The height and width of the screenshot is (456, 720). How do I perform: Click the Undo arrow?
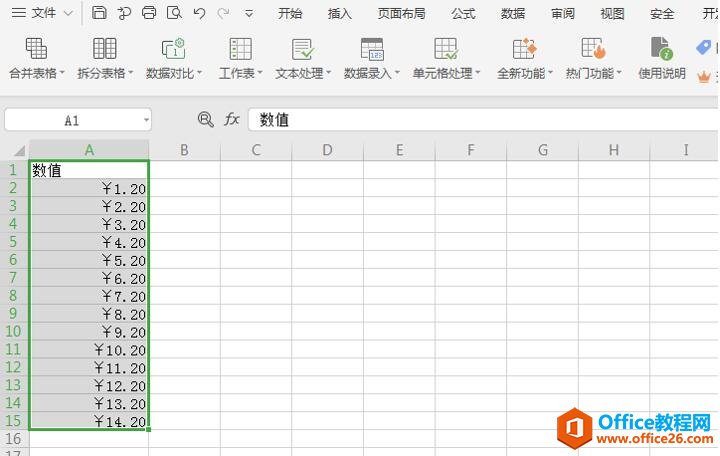coord(199,13)
